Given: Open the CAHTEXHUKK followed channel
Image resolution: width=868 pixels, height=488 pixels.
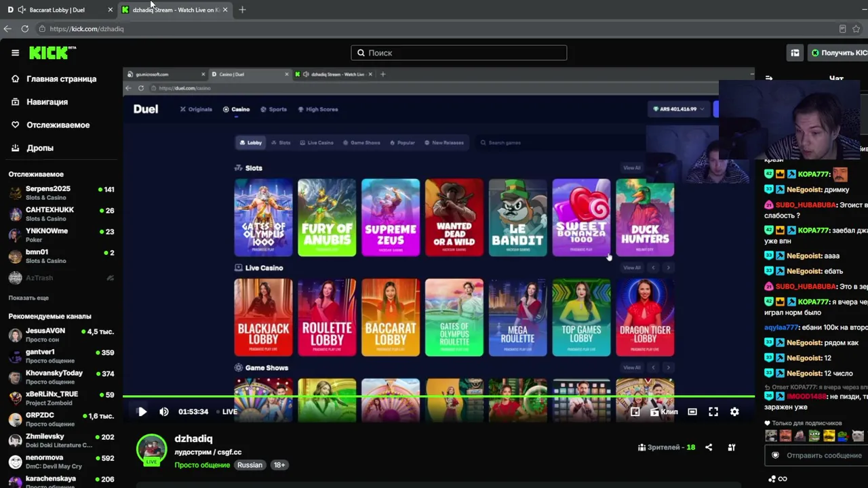Looking at the screenshot, I should coord(61,214).
